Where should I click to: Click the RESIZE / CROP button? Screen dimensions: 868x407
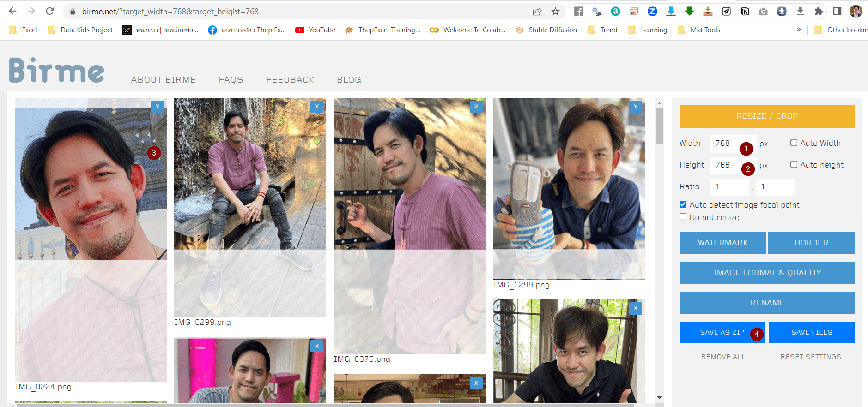pos(767,116)
